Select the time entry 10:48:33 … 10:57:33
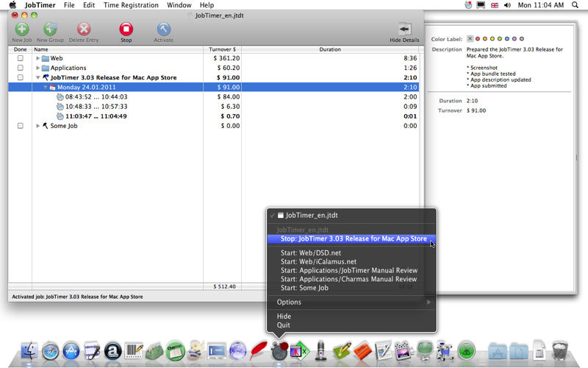The width and height of the screenshot is (588, 368). tap(213, 107)
